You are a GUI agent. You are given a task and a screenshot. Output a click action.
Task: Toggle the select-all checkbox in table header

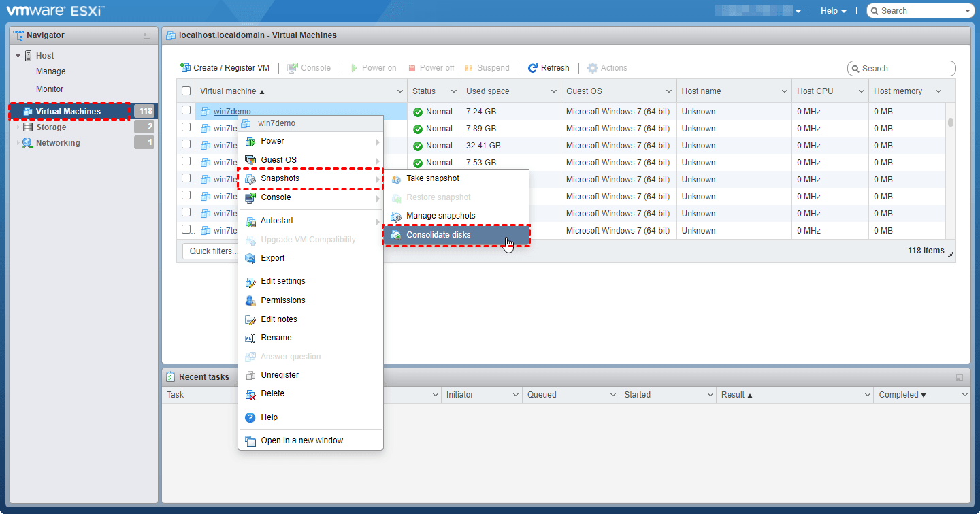[186, 91]
